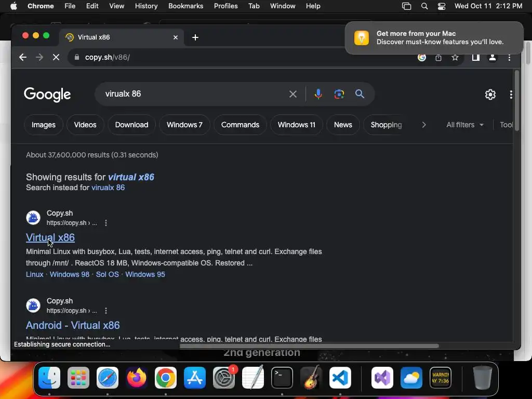Open the Linux sitelink
The height and width of the screenshot is (399, 532).
pyautogui.click(x=35, y=274)
